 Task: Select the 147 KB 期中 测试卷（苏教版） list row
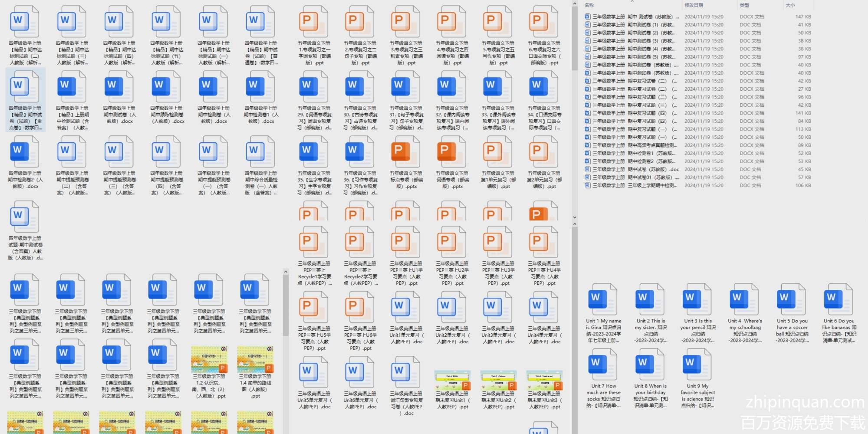point(698,17)
